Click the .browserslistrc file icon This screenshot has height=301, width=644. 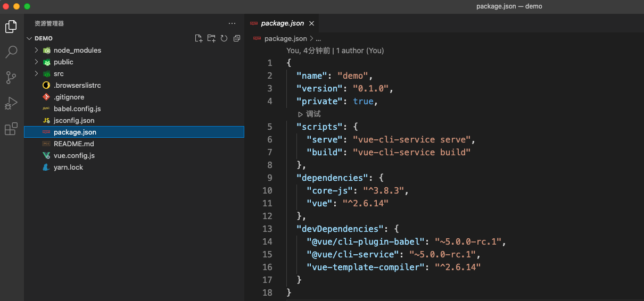point(46,85)
